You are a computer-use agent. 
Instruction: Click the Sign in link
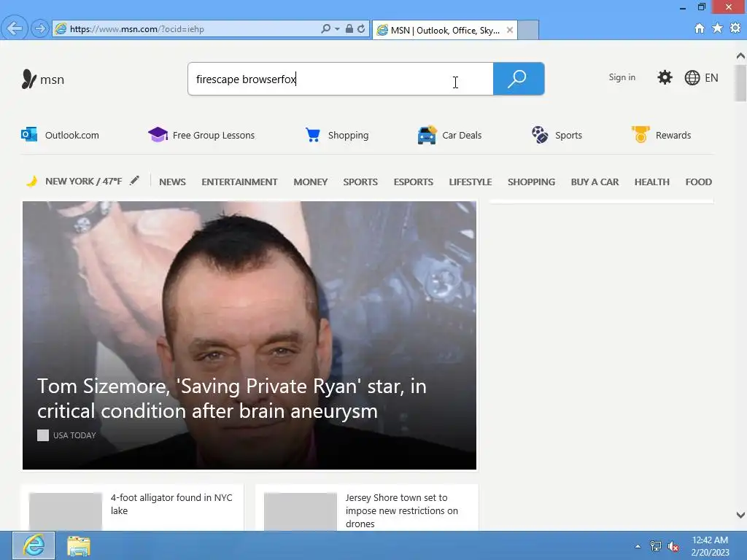622,77
